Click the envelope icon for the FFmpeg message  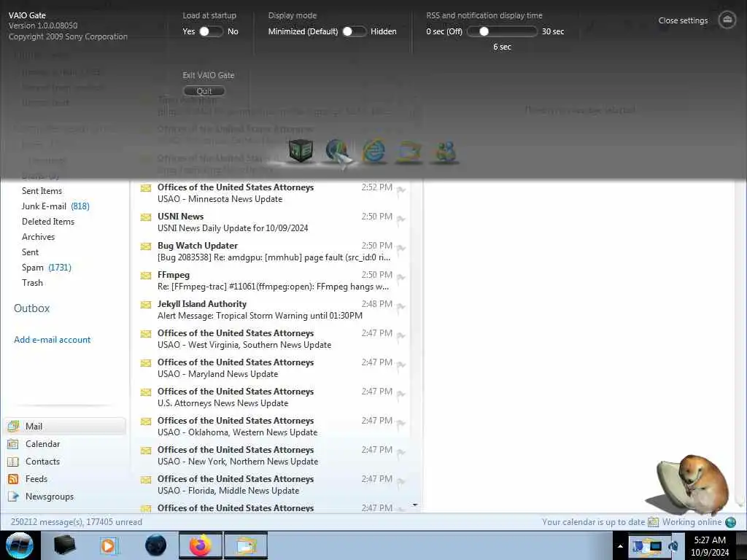coord(146,275)
